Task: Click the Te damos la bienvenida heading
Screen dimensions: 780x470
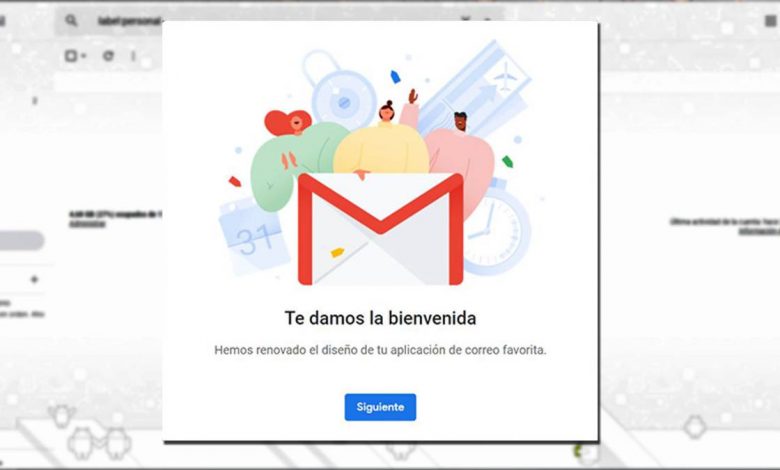Action: [x=380, y=318]
